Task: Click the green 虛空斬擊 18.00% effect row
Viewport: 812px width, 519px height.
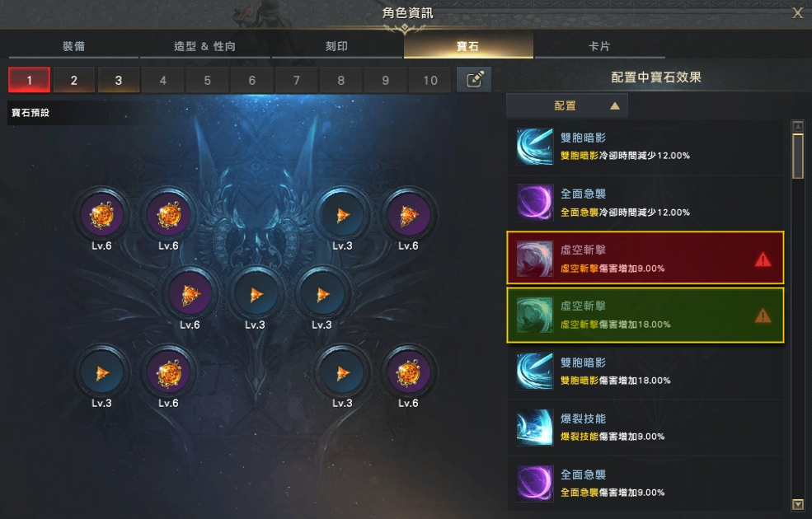Action: coord(645,316)
